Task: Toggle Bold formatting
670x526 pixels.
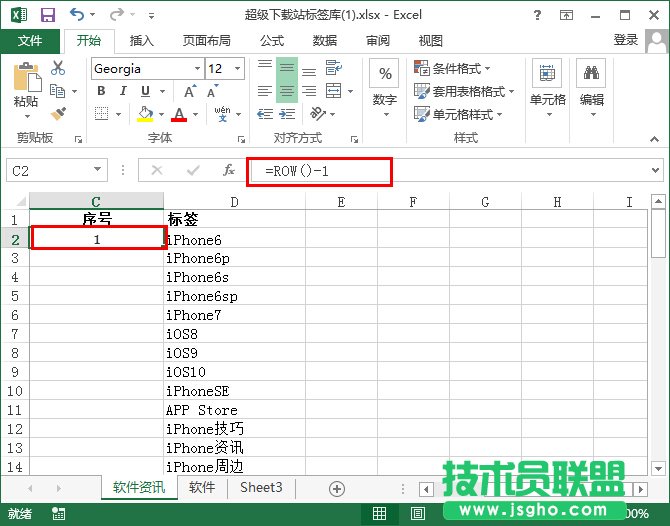Action: (101, 91)
